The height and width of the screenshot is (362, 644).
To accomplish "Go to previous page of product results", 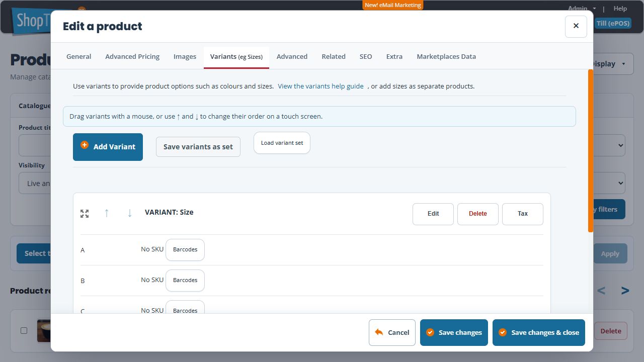I will click(601, 291).
